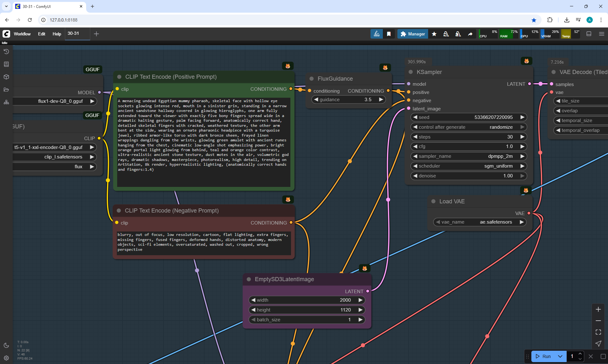The image size is (608, 364).
Task: Click the bookmark icon in top toolbar
Action: coord(389,34)
